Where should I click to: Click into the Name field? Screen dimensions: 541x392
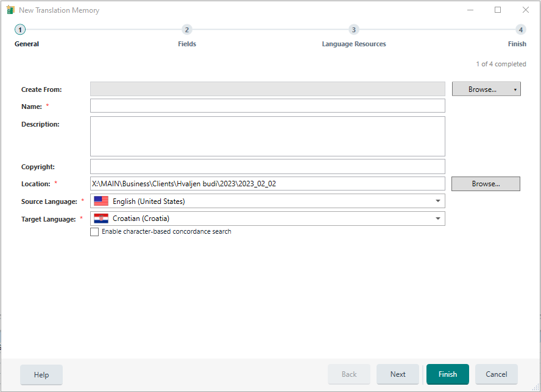[x=267, y=106]
